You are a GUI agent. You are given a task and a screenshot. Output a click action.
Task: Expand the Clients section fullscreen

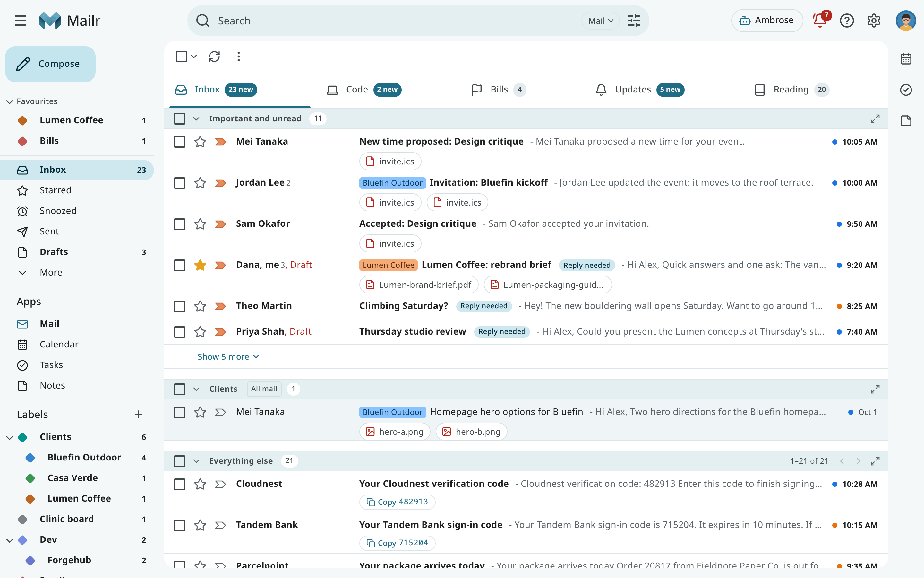875,389
